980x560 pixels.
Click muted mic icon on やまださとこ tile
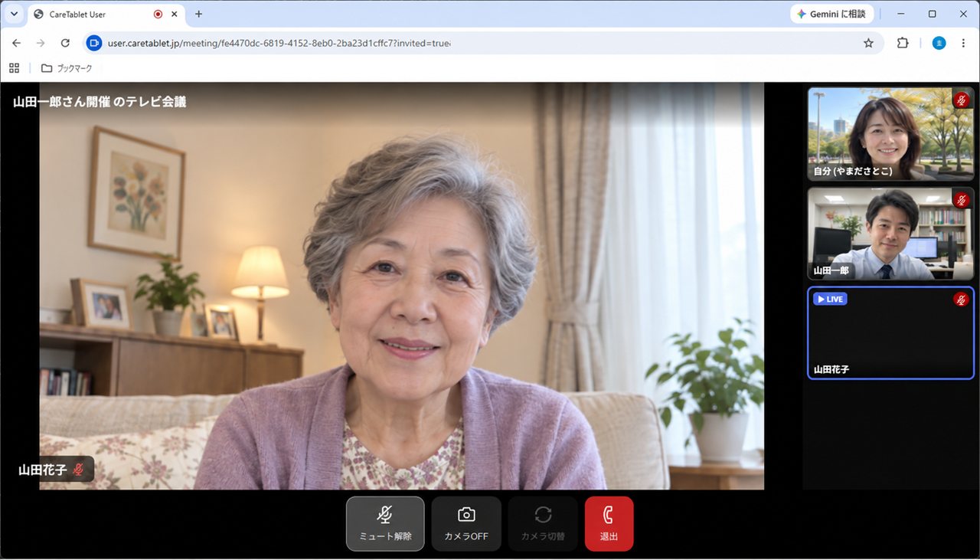click(961, 100)
